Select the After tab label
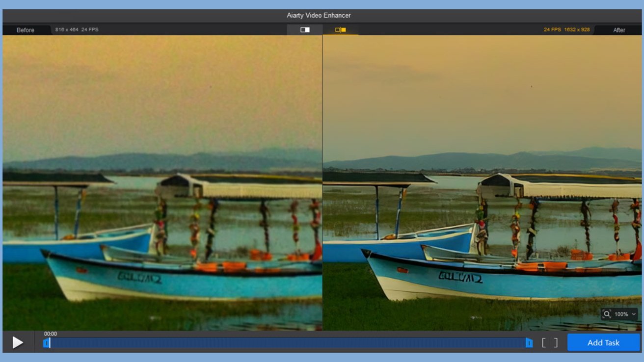 (619, 30)
